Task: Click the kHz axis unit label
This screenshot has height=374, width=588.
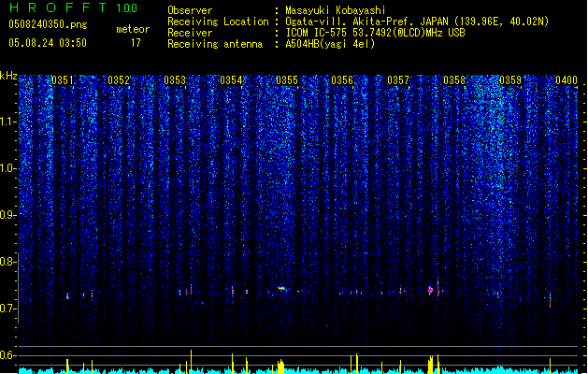Action: click(8, 76)
